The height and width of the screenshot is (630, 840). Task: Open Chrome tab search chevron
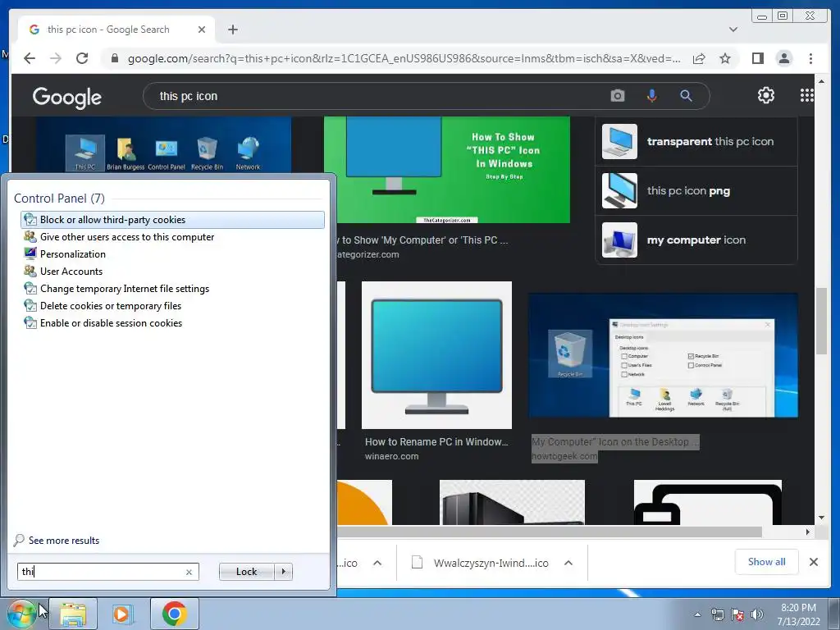coord(733,30)
